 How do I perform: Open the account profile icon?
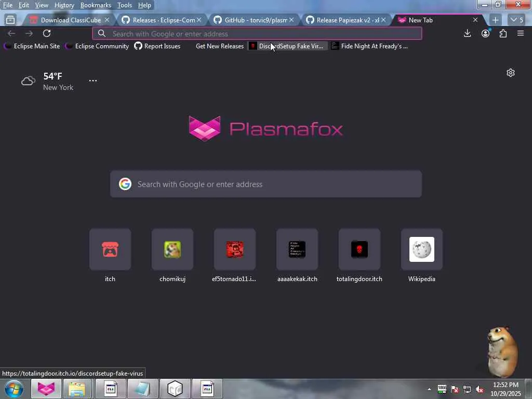pos(486,33)
